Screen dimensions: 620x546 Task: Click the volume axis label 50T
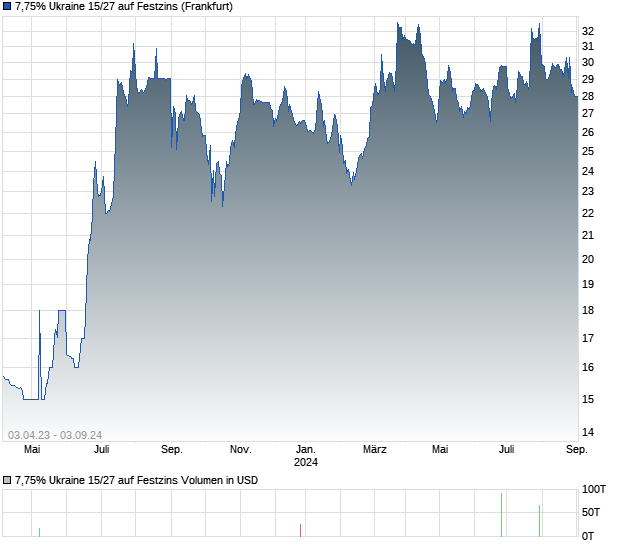[x=591, y=512]
